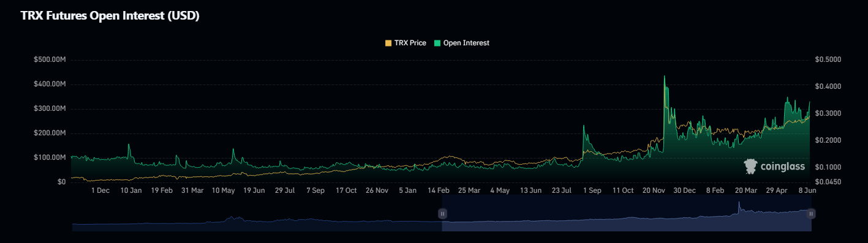Click the 11 Oct date label
The image size is (868, 243).
[623, 190]
